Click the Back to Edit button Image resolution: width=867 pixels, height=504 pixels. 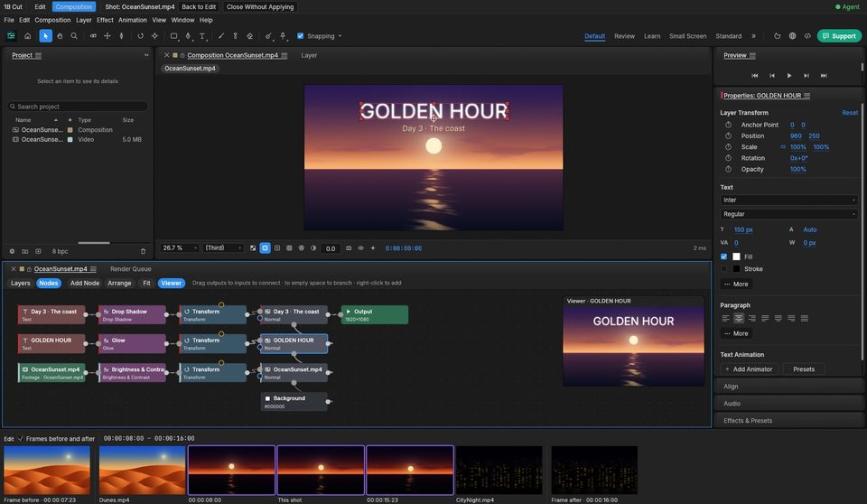199,6
